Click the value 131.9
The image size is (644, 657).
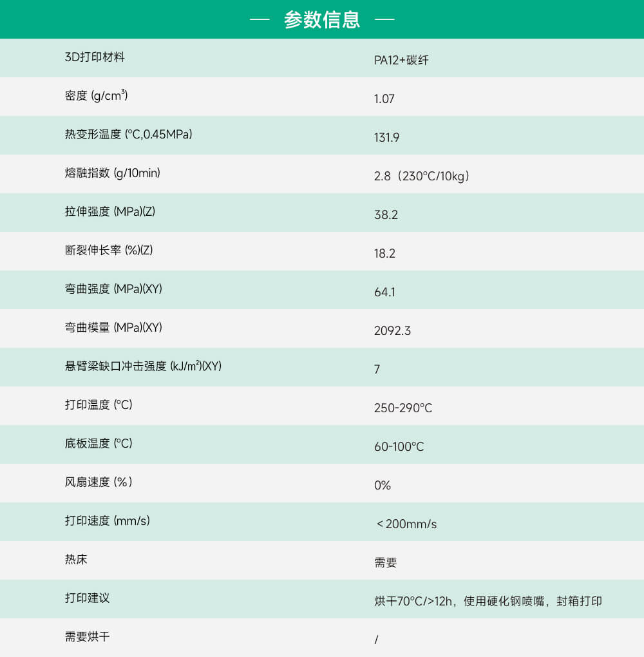coord(387,137)
